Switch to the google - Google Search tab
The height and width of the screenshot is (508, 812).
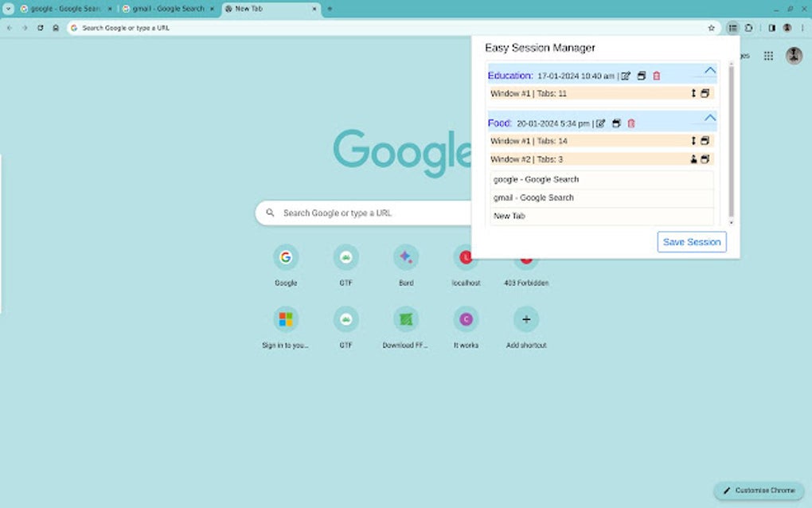(64, 9)
